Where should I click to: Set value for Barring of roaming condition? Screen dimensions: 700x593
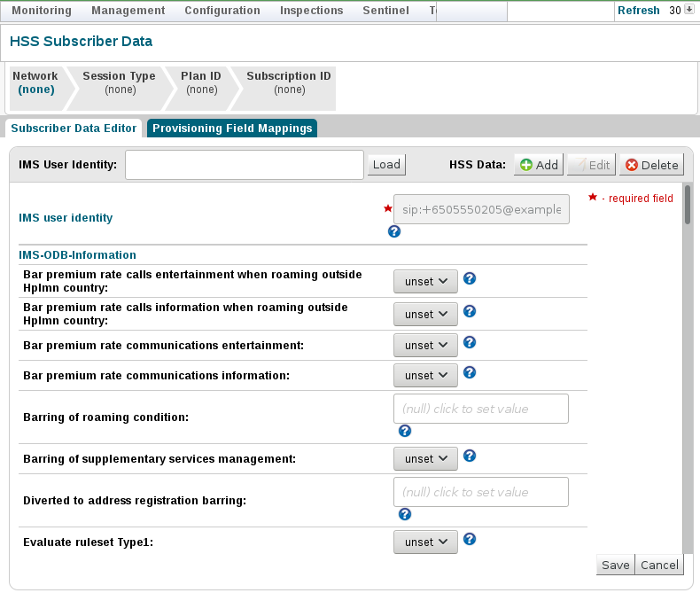(481, 409)
